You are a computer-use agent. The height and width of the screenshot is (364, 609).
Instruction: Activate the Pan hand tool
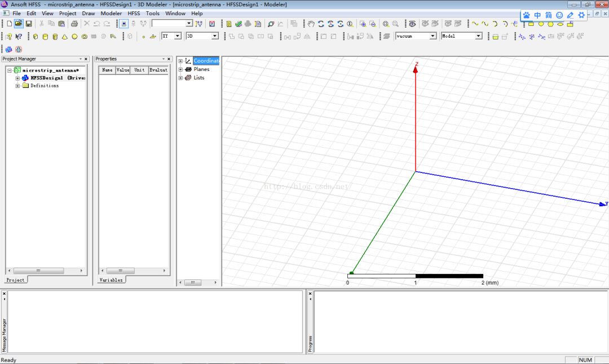pyautogui.click(x=311, y=24)
